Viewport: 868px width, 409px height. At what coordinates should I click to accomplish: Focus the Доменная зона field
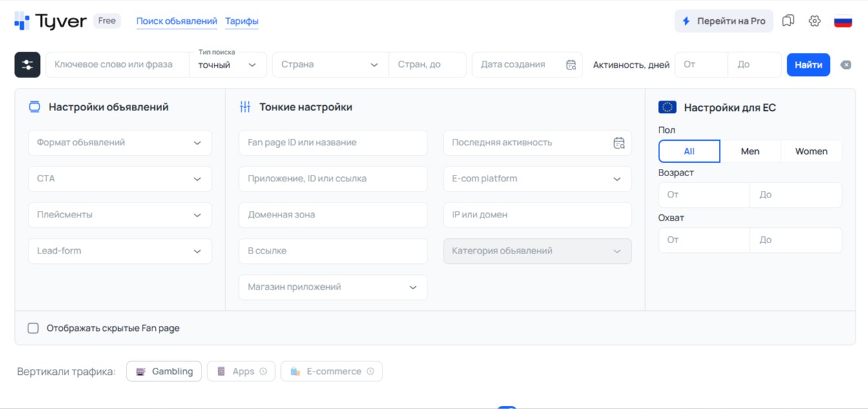coord(333,215)
